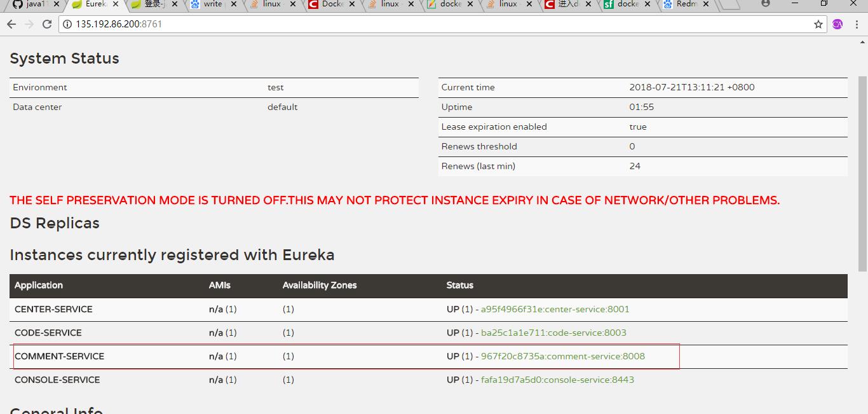Viewport: 868px width, 414px height.
Task: Open the console-service:8443 instance link
Action: coord(557,380)
